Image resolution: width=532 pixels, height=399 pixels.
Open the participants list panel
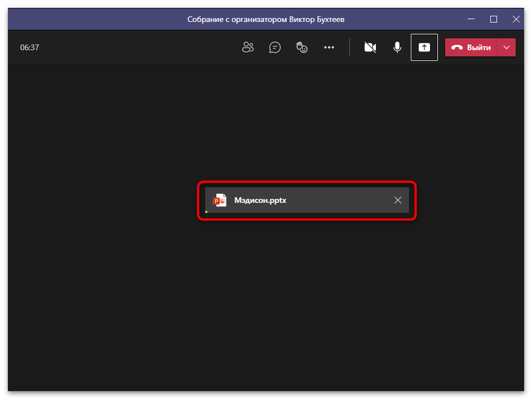click(x=248, y=47)
